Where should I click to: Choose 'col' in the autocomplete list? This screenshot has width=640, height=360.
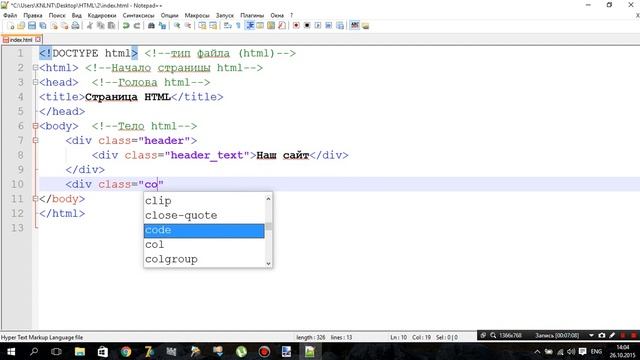(204, 245)
